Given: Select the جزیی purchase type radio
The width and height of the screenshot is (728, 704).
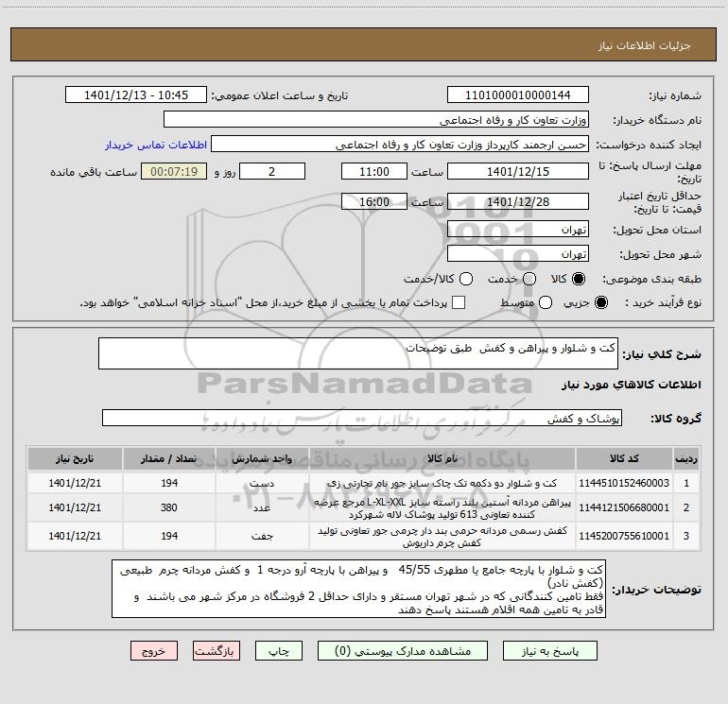Looking at the screenshot, I should click(x=600, y=302).
